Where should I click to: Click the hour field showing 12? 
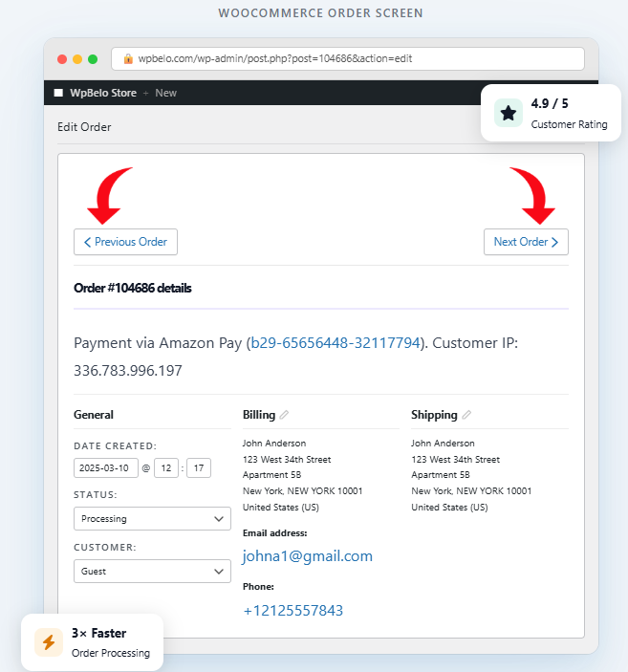(x=165, y=468)
